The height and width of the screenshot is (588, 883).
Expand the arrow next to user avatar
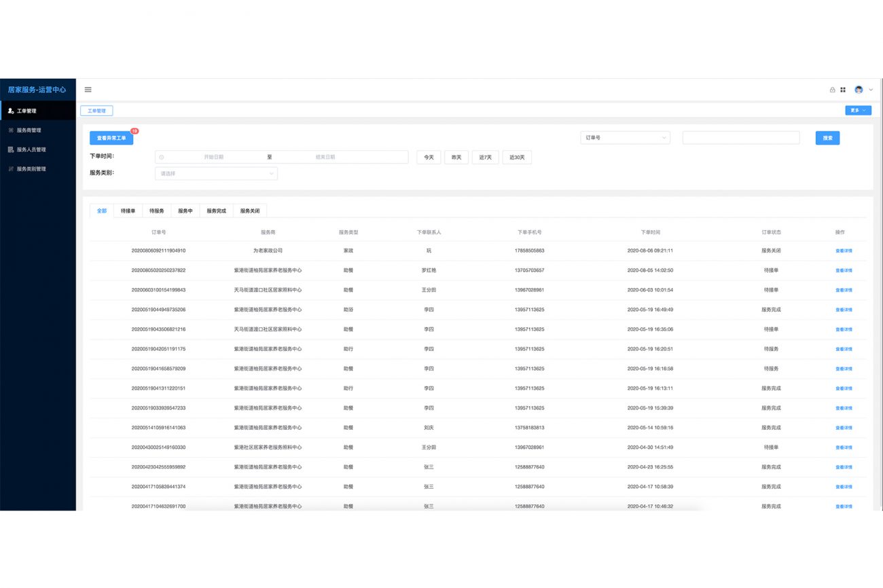pyautogui.click(x=871, y=90)
